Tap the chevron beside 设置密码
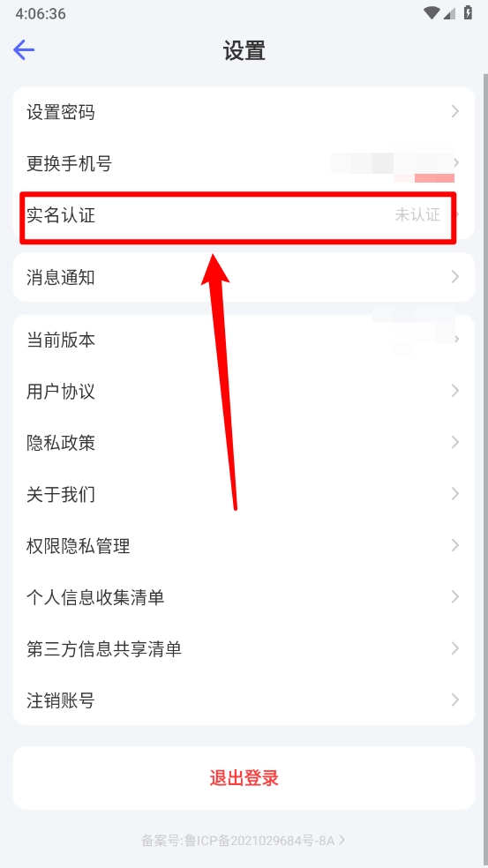Screen dimensions: 488x868 455,111
